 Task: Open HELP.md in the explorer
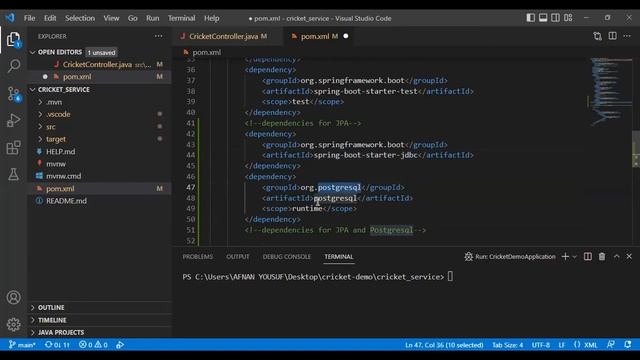tap(60, 151)
